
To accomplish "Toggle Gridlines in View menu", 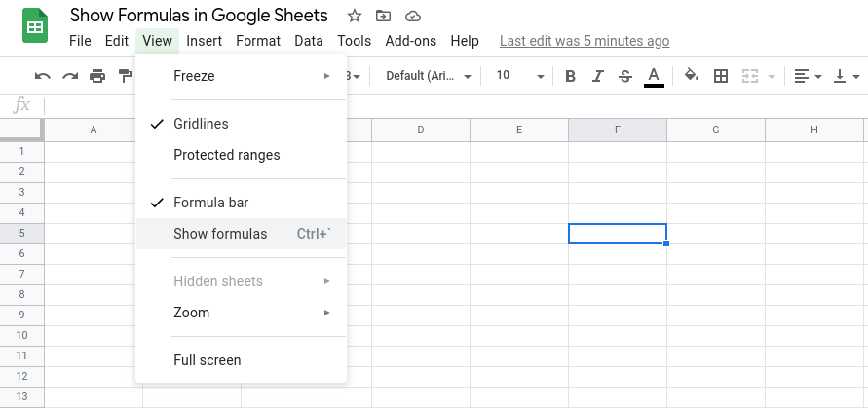I will click(241, 124).
